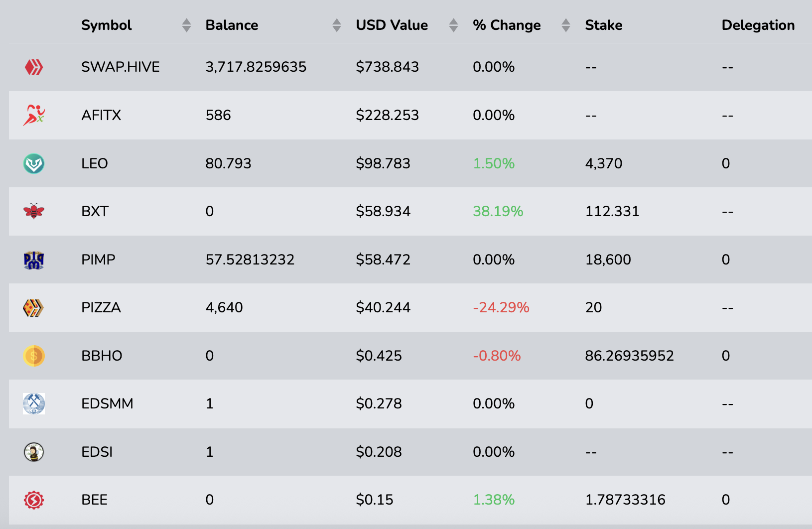Select the BEE red gear icon
Screen dimensions: 812x529
tap(34, 500)
